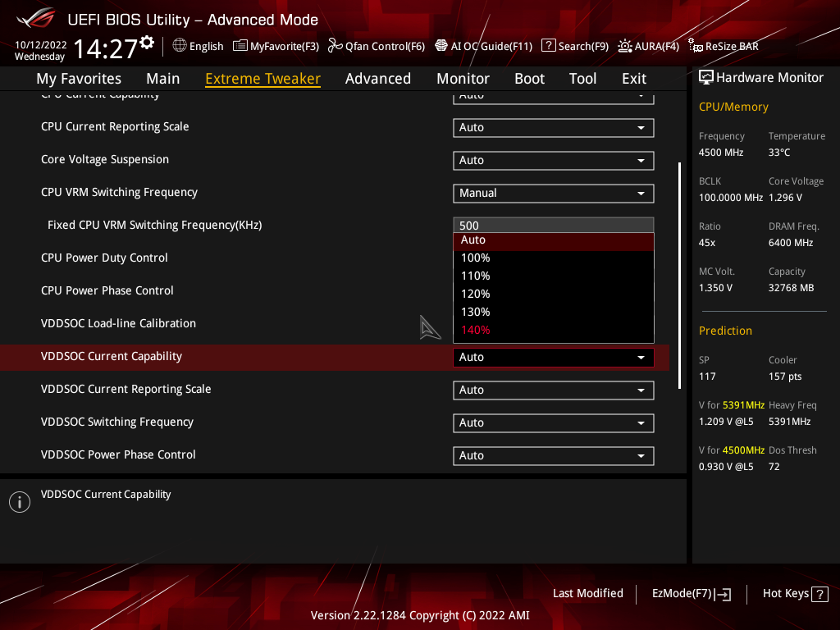Click the Hot Keys question mark icon
This screenshot has width=840, height=630.
coord(819,594)
